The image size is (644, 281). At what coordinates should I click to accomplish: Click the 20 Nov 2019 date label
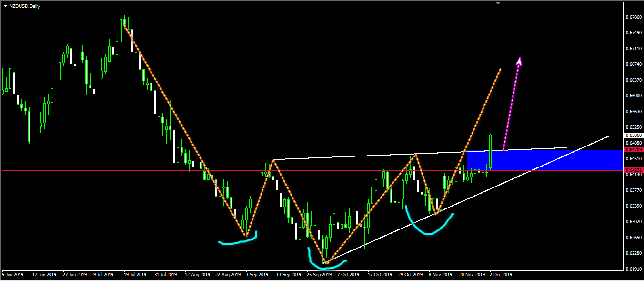click(472, 275)
